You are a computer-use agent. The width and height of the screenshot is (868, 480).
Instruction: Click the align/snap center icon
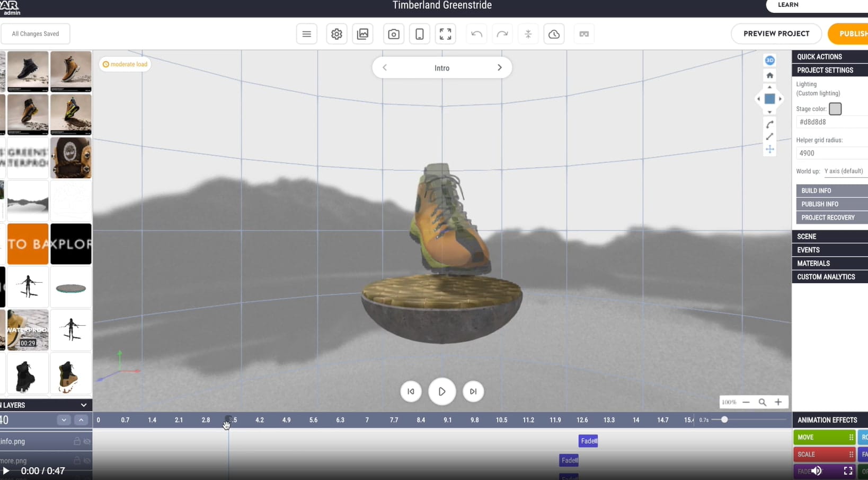click(x=528, y=34)
